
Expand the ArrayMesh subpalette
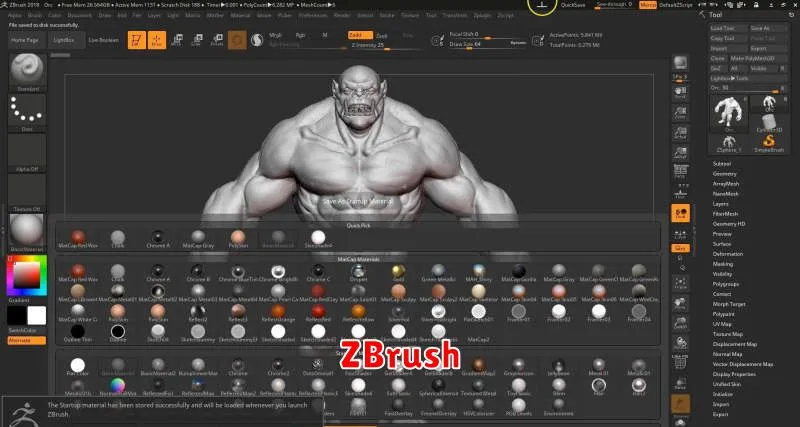(x=726, y=184)
